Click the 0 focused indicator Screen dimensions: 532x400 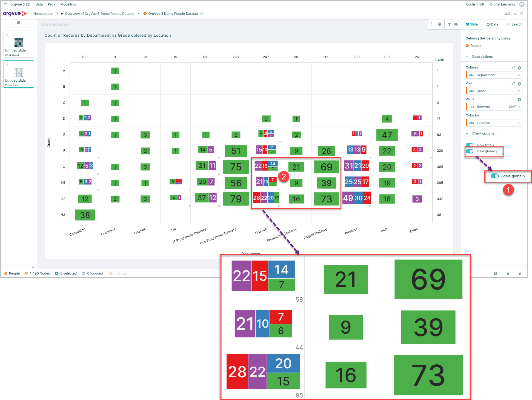click(x=92, y=273)
